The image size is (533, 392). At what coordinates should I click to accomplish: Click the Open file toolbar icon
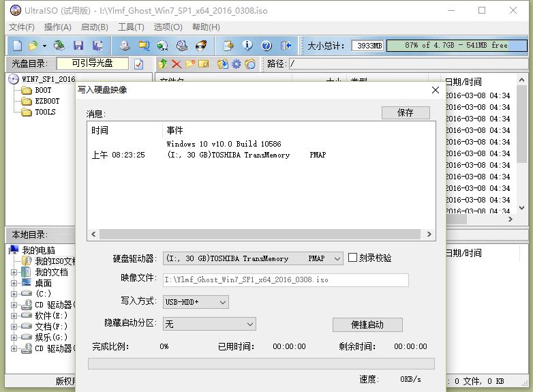(33, 46)
